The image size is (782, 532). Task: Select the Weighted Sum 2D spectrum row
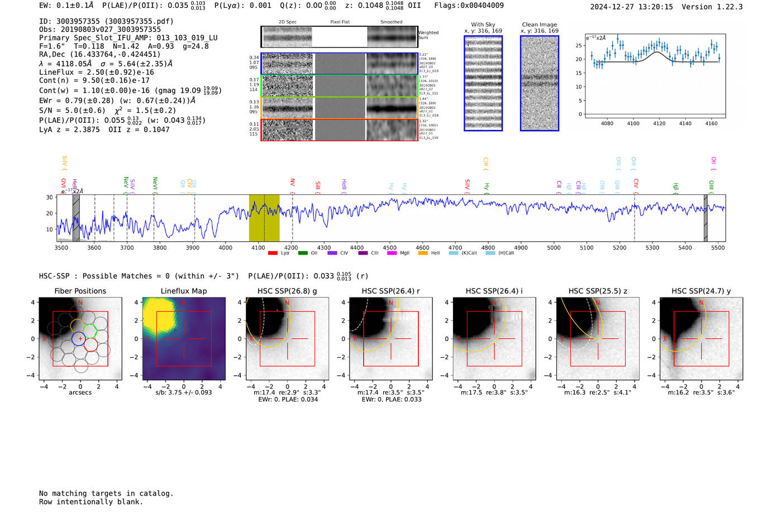coord(339,37)
